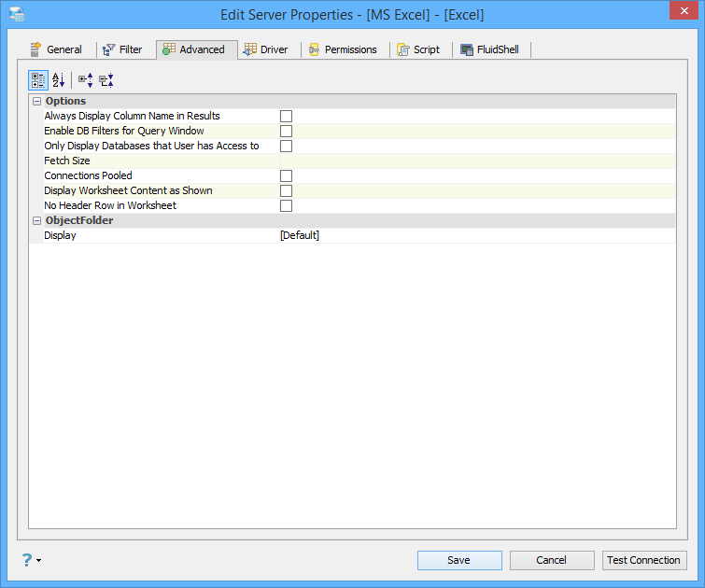Click the Categorized view toolbar icon

click(x=38, y=80)
